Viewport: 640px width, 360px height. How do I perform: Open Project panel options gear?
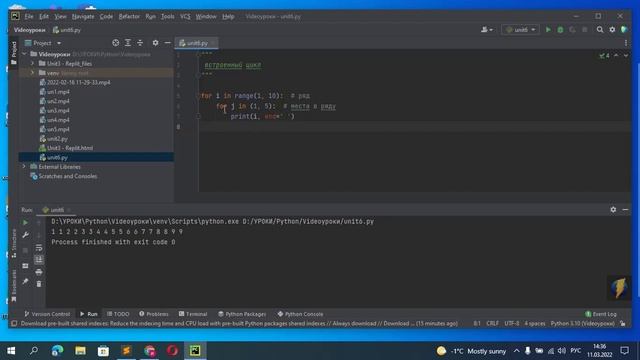tap(155, 42)
